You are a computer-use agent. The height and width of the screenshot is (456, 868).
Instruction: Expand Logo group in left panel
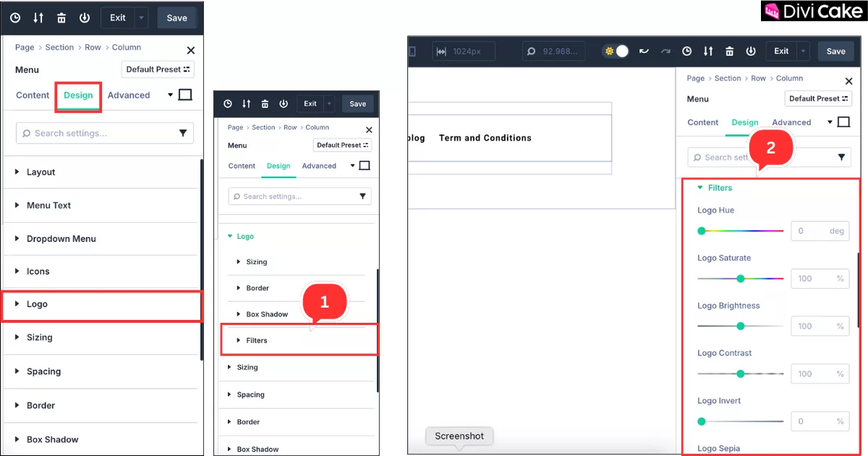[101, 305]
